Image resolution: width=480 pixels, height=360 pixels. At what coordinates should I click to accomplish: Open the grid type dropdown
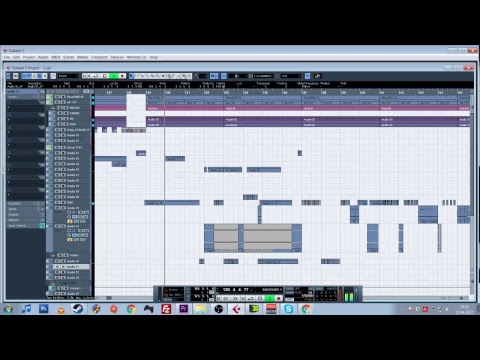point(263,76)
